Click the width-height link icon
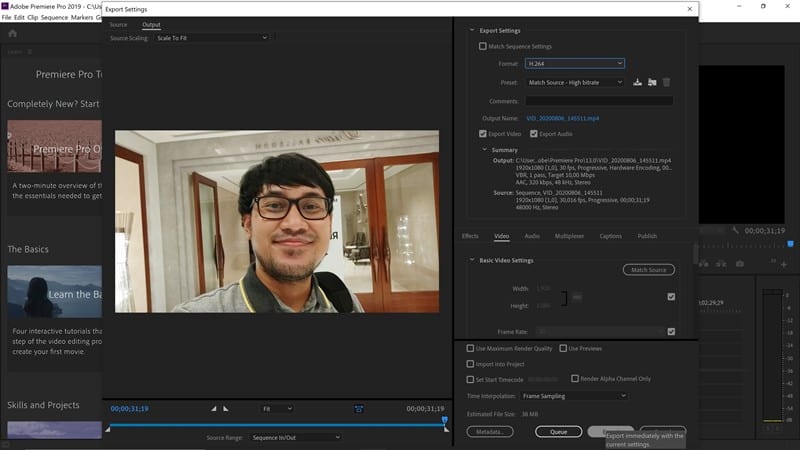The image size is (800, 450). (577, 298)
